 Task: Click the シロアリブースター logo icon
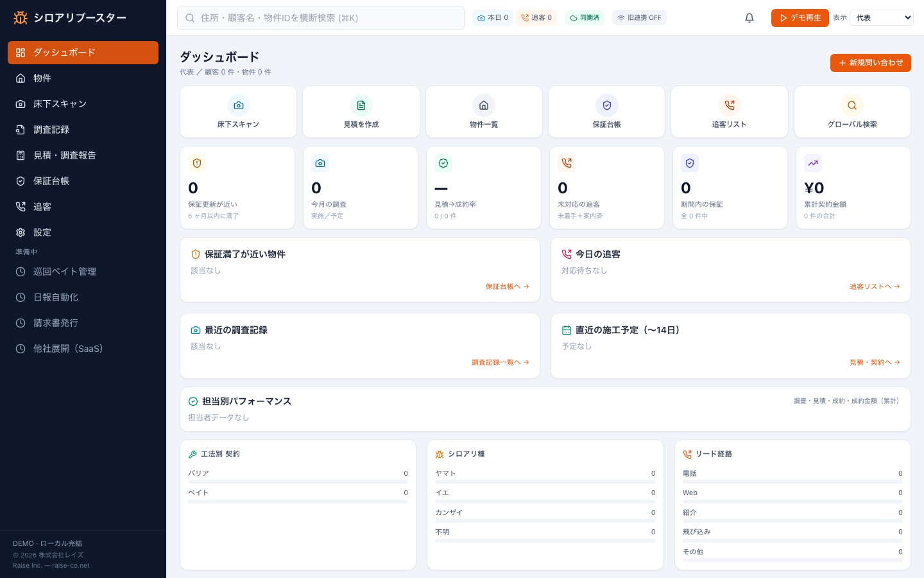point(21,18)
